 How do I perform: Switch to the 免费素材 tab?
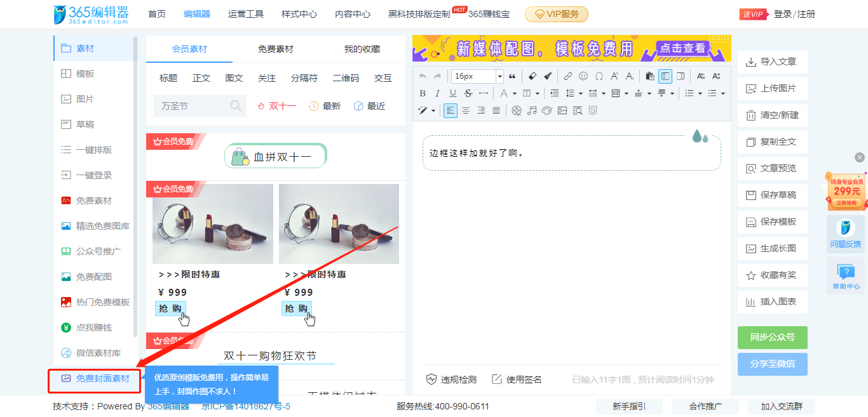click(x=276, y=49)
